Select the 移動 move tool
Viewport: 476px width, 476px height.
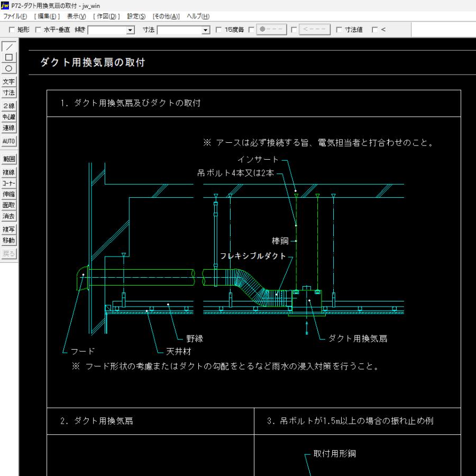pyautogui.click(x=9, y=241)
